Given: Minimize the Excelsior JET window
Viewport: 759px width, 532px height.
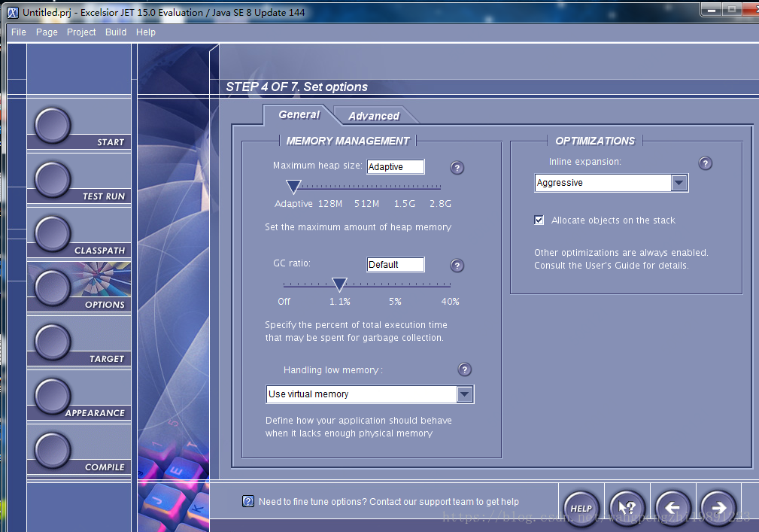Looking at the screenshot, I should [x=711, y=10].
